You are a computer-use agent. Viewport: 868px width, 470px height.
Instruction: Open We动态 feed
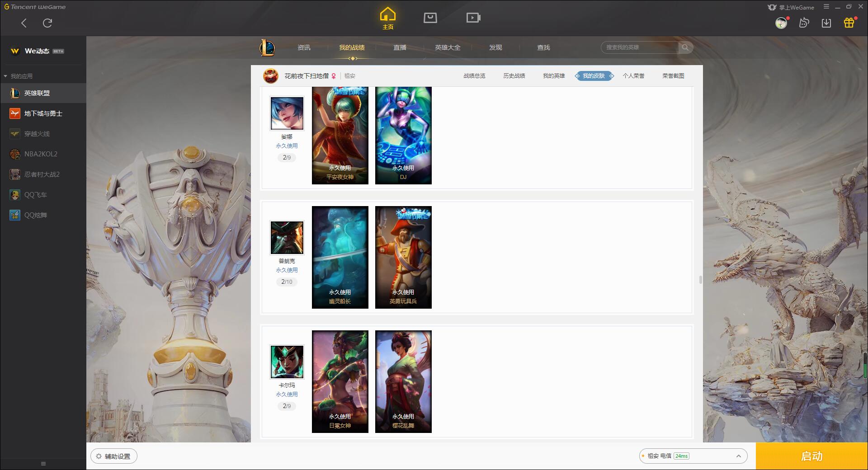tap(37, 51)
